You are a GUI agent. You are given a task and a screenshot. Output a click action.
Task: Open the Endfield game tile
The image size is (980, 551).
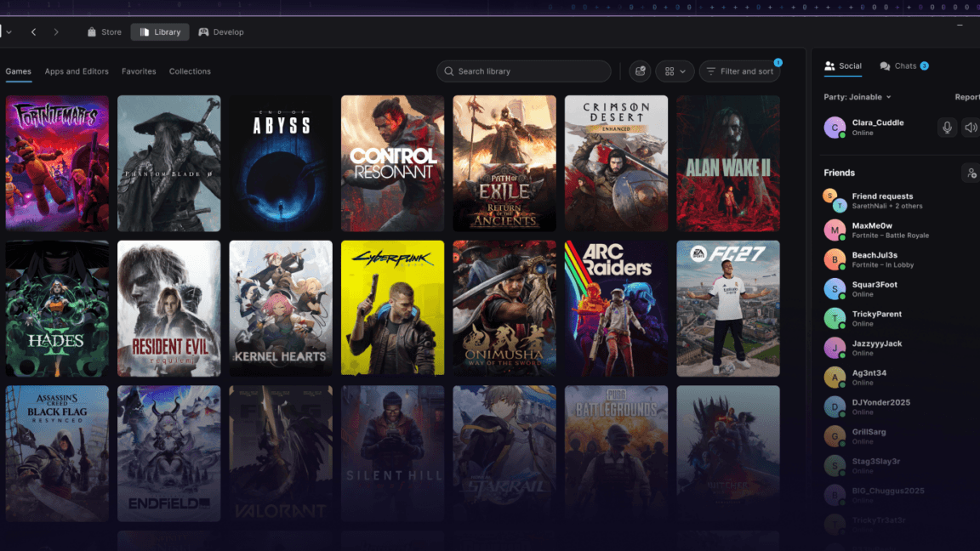click(168, 453)
